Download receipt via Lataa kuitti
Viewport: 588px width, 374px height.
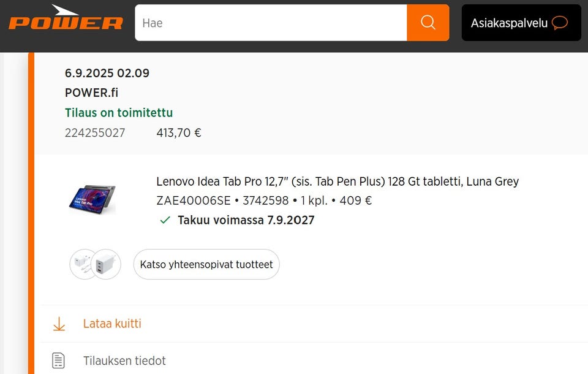pos(112,324)
